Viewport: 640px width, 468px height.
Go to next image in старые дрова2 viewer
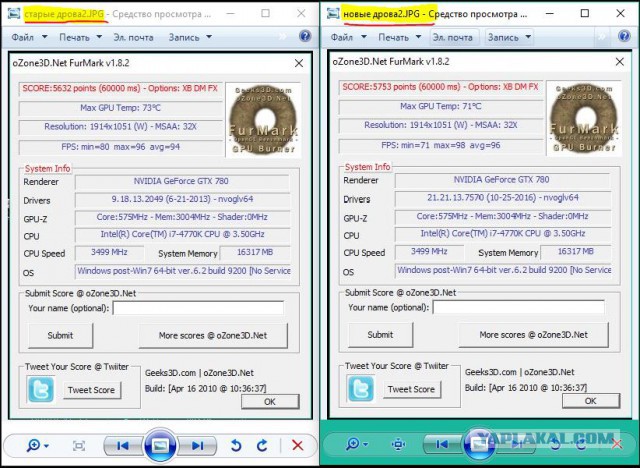[197, 446]
